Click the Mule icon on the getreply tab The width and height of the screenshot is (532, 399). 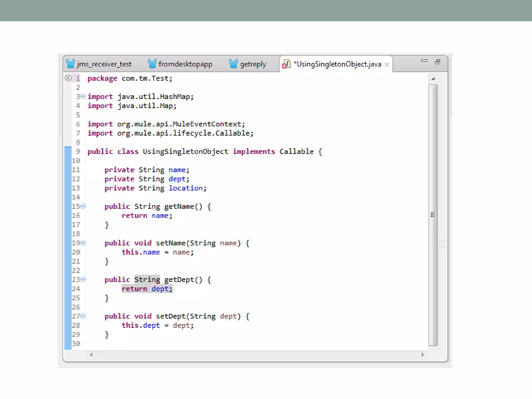pyautogui.click(x=233, y=63)
